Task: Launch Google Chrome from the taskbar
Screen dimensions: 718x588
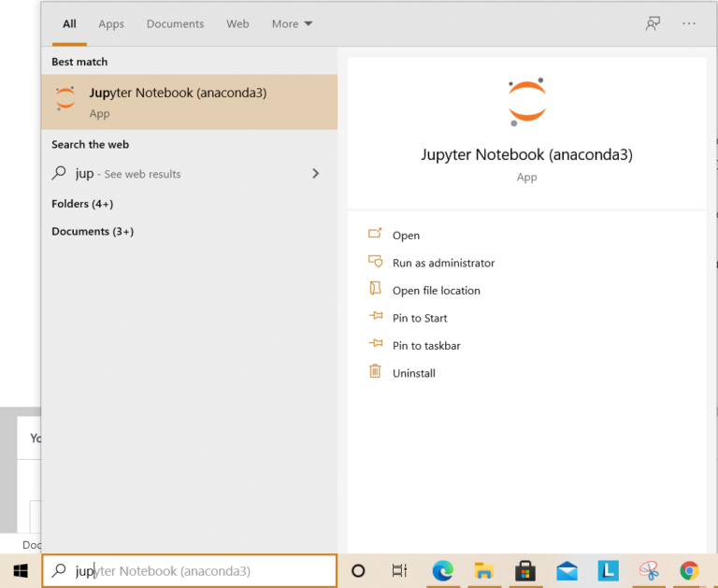Action: pyautogui.click(x=689, y=570)
